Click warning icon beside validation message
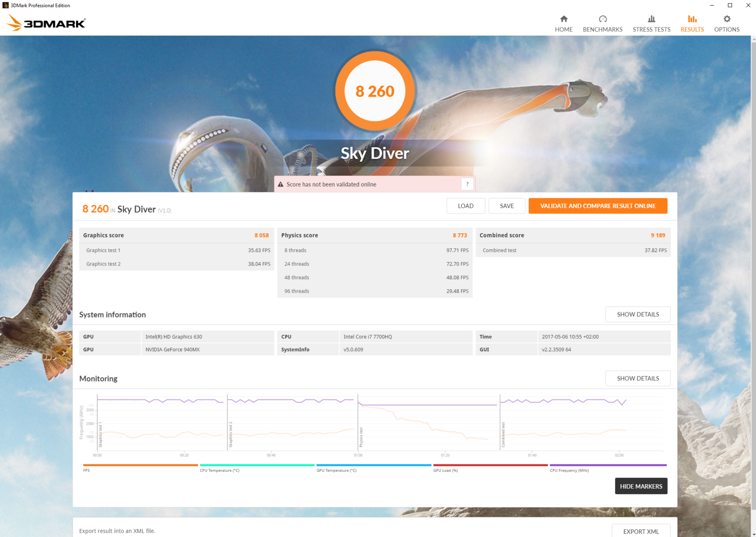The width and height of the screenshot is (756, 537). tap(281, 184)
